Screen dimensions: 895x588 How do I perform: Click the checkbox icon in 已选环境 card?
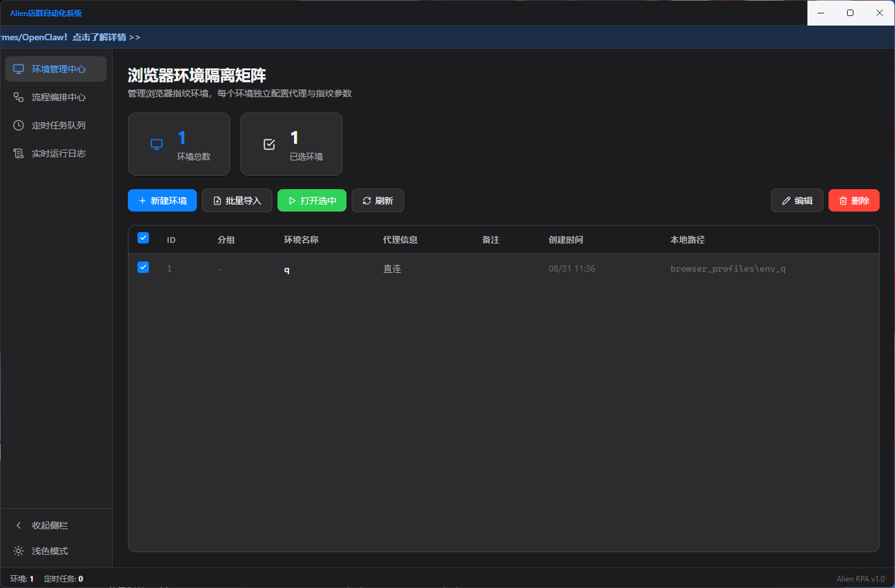pos(269,144)
